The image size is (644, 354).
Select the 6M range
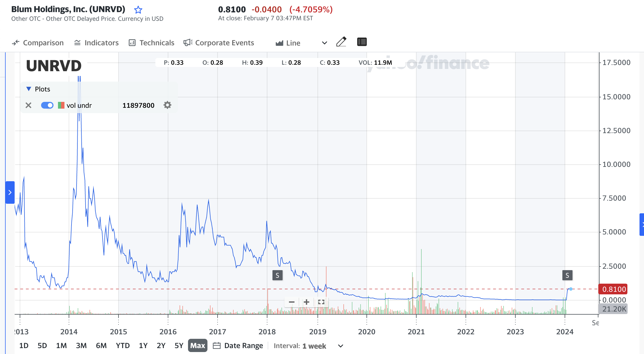pos(101,346)
